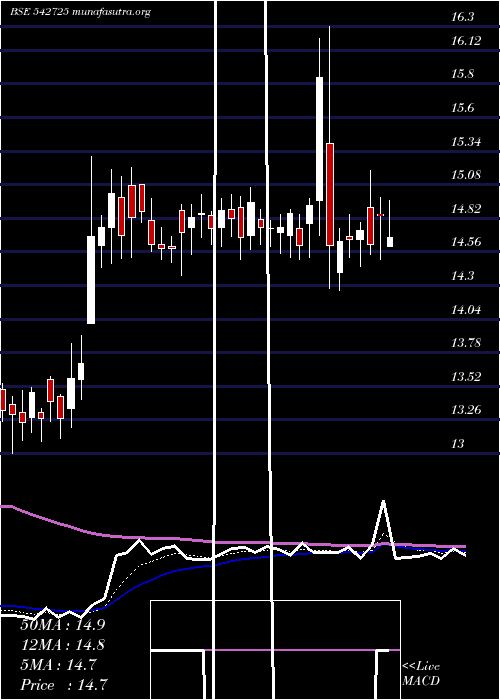Image resolution: width=500 pixels, height=700 pixels.
Task: Click the last white candle on the right
Action: click(390, 242)
